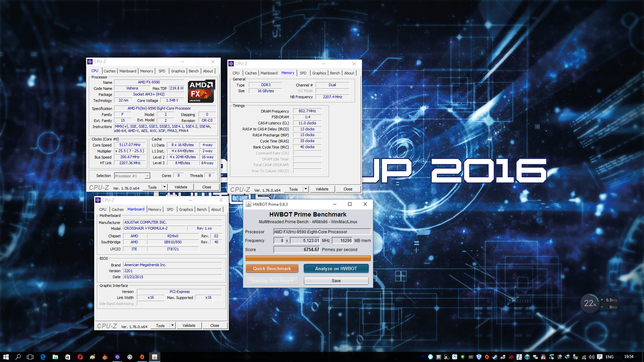The width and height of the screenshot is (644, 362).
Task: Switch to Origin app on taskbar
Action: point(142,357)
